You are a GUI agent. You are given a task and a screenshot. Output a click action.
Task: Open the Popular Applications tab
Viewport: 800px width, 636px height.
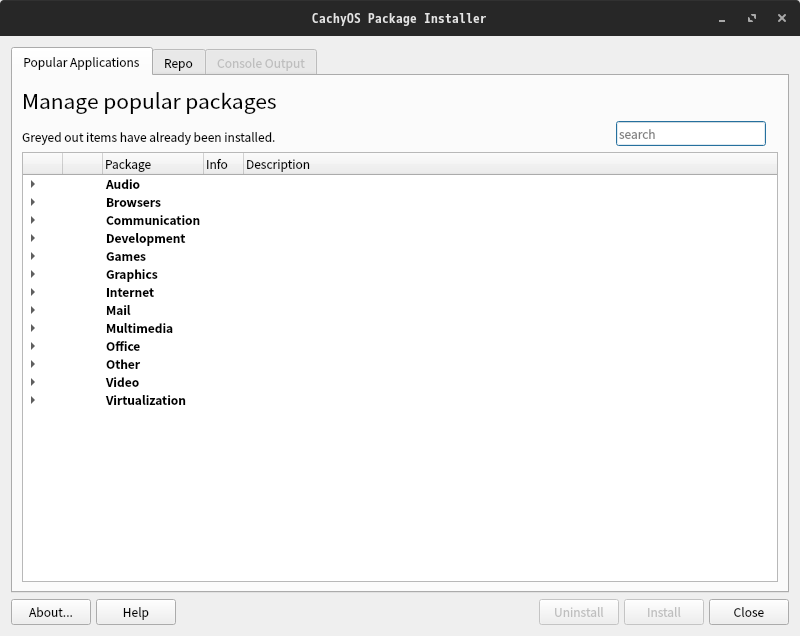coord(82,62)
